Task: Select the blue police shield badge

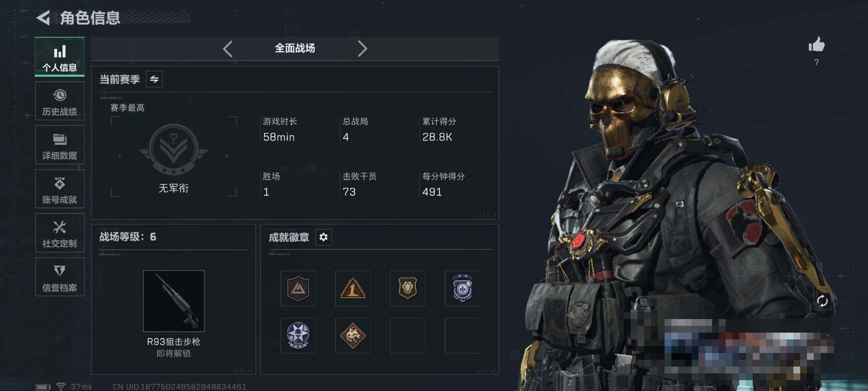Action: pos(462,289)
